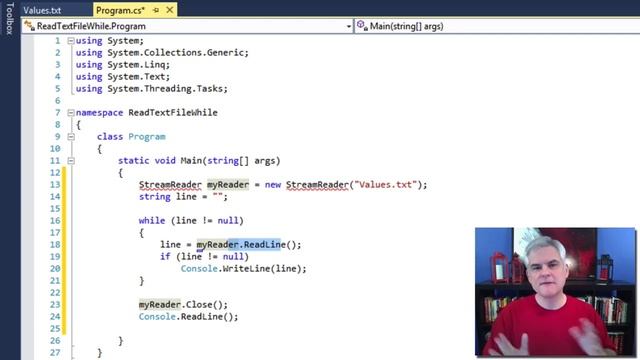
Task: Click the while keyword on line 16
Action: (152, 221)
